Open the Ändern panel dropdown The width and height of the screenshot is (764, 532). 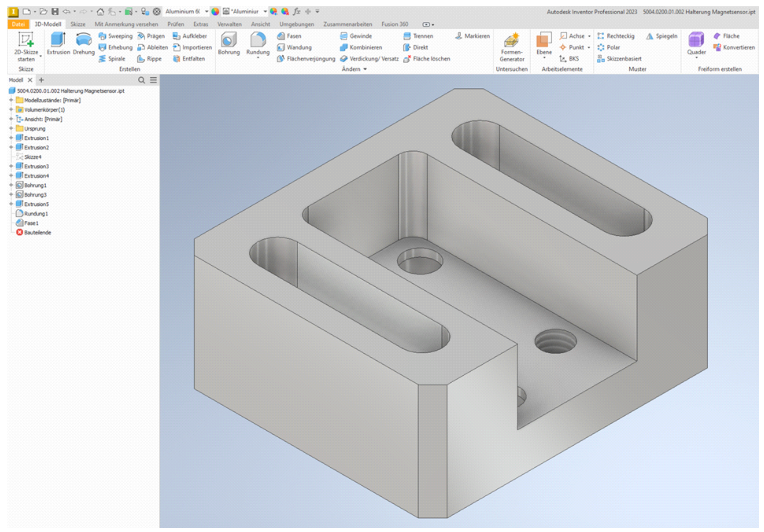[x=365, y=69]
